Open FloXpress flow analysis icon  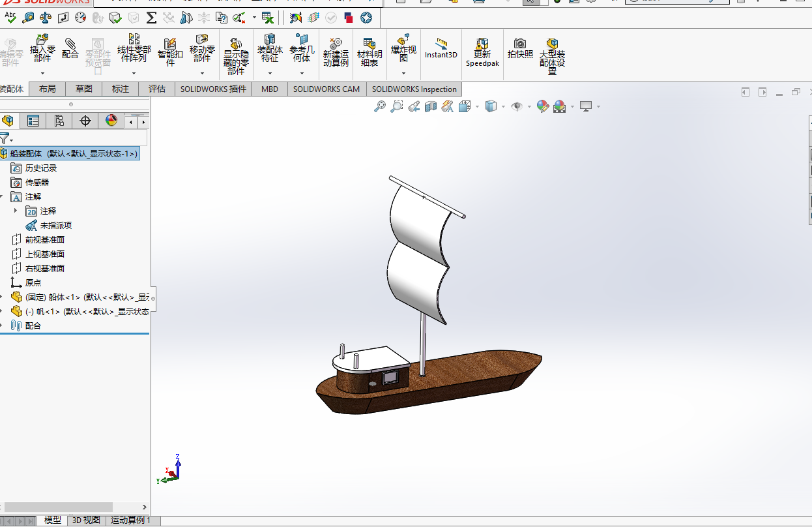[x=313, y=18]
